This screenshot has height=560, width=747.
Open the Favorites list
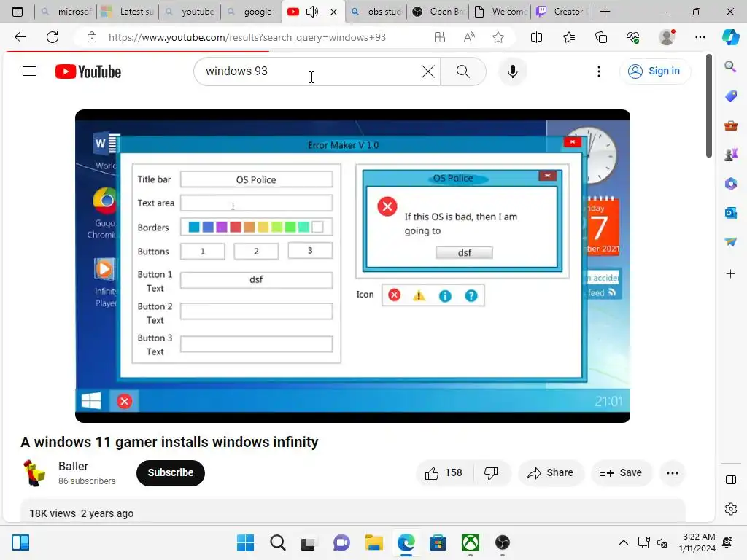tap(569, 37)
